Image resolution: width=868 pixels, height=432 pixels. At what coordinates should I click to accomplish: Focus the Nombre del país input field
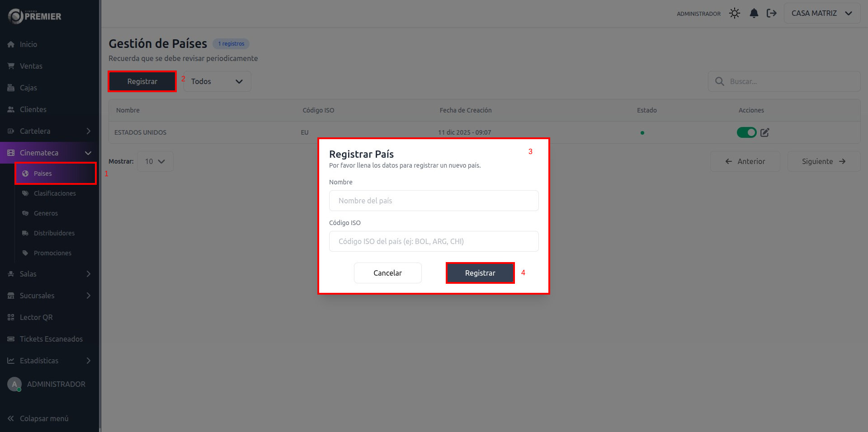click(434, 201)
